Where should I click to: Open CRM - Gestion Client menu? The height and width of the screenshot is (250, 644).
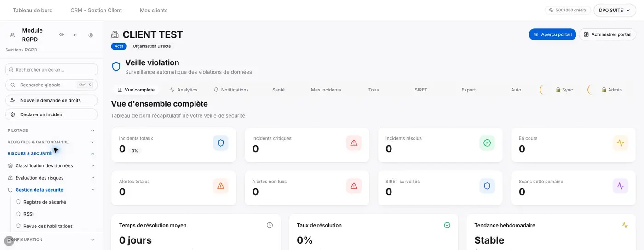[96, 10]
